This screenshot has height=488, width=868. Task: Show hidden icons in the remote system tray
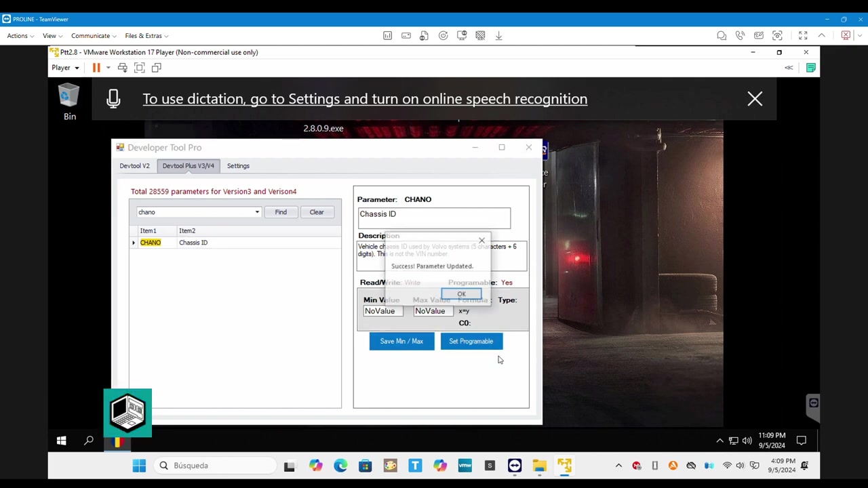pyautogui.click(x=719, y=441)
